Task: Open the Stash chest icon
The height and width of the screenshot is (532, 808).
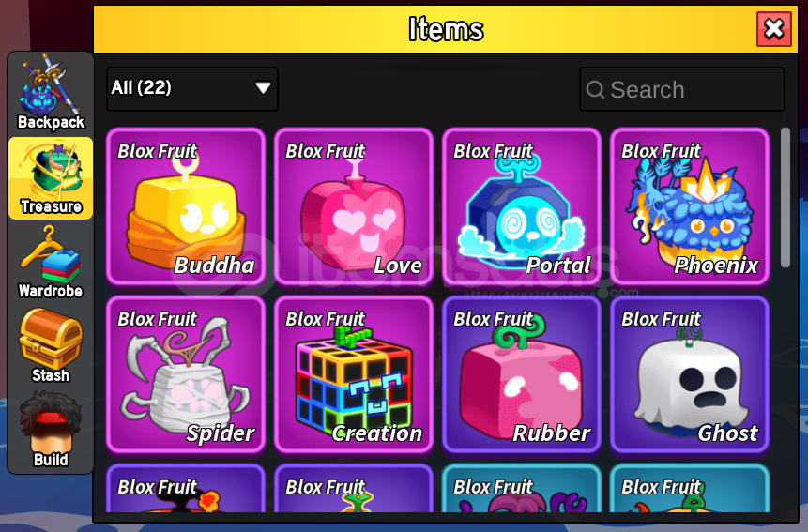Action: 51,346
